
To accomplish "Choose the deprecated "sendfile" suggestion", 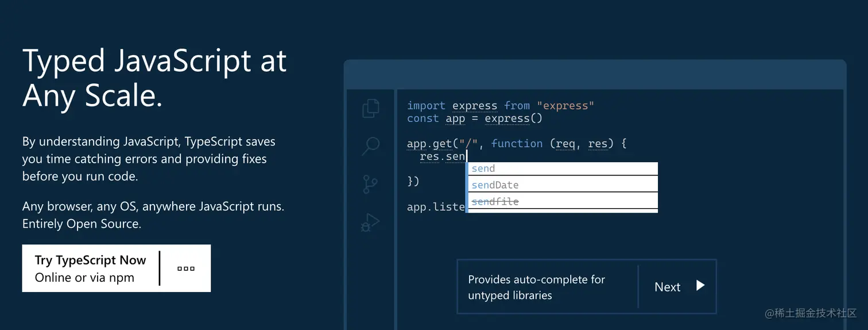I will [x=563, y=202].
